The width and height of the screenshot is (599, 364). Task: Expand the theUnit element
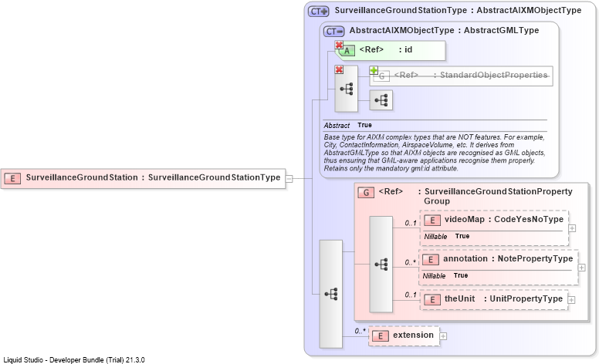[x=571, y=300]
